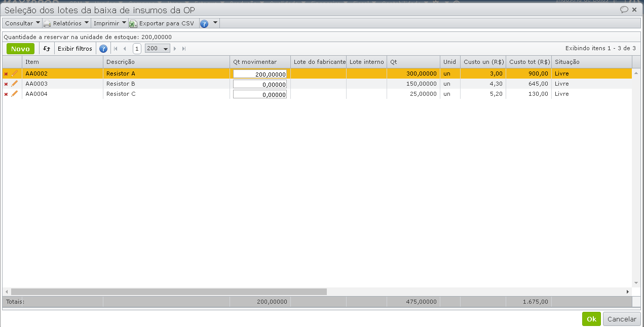Select the AA0004 item cell
Image resolution: width=644 pixels, height=327 pixels.
point(63,94)
